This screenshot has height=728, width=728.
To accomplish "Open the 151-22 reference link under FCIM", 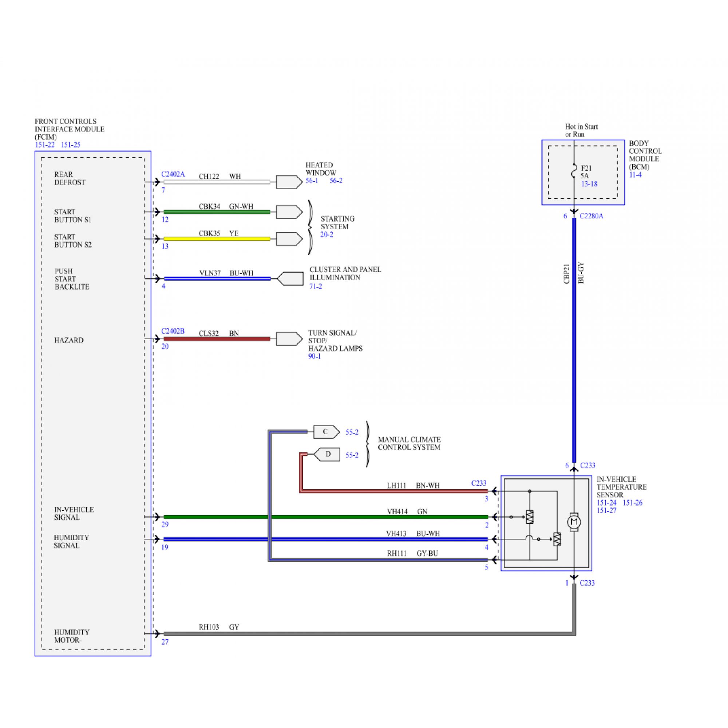I will coord(44,145).
